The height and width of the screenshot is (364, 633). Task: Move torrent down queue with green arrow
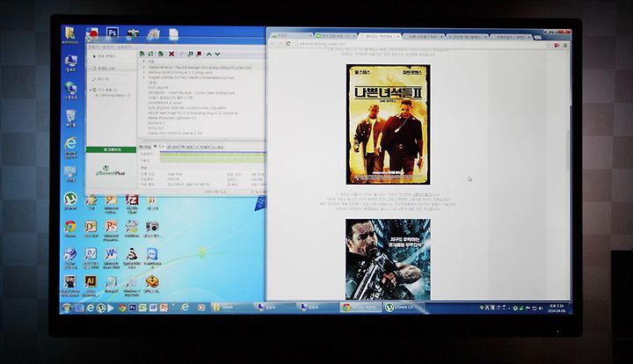(218, 54)
